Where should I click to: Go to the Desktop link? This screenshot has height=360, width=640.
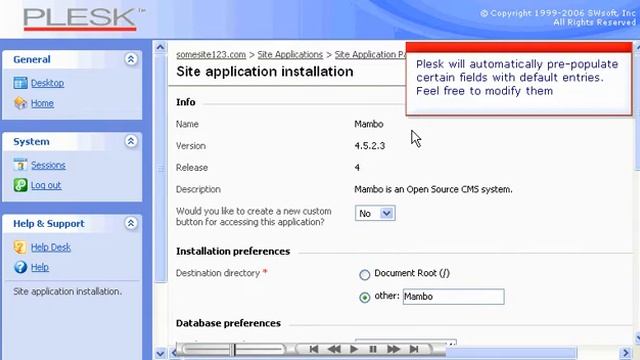click(47, 83)
